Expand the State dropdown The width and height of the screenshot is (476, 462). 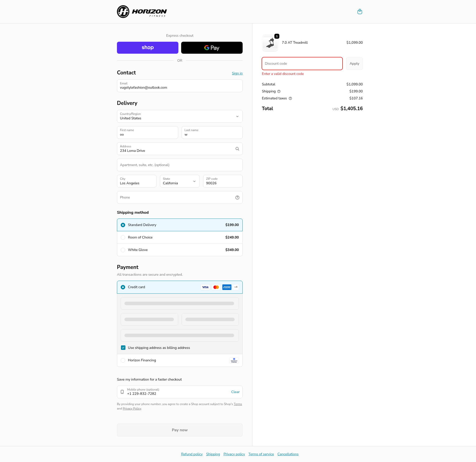(179, 181)
